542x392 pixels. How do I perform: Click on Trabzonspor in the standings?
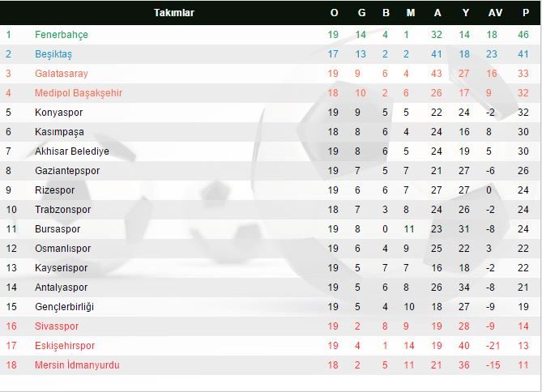coord(62,210)
